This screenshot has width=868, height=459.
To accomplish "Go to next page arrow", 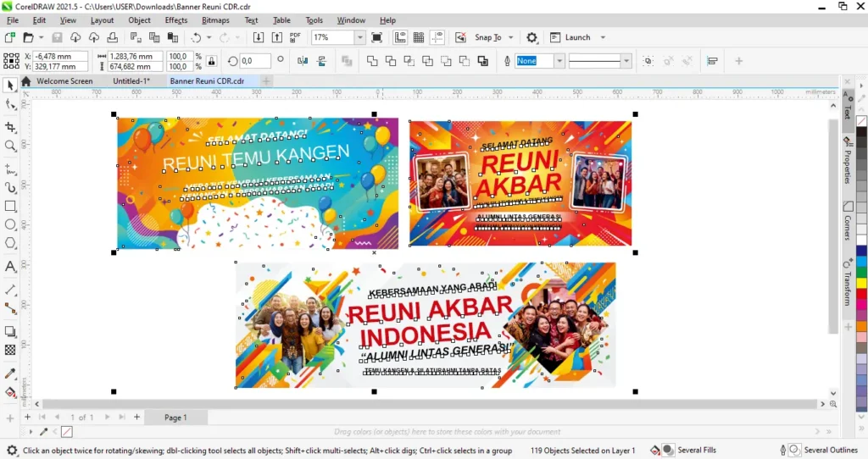I will coord(107,417).
